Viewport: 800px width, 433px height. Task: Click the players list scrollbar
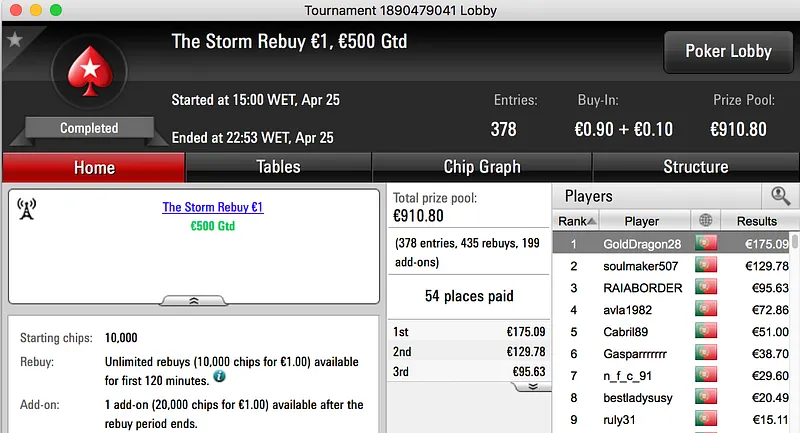click(x=795, y=330)
